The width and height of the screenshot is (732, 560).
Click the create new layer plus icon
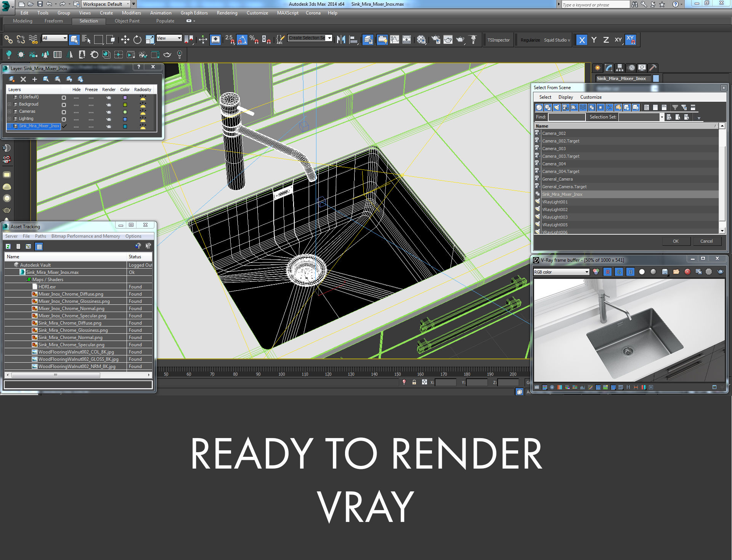point(35,79)
